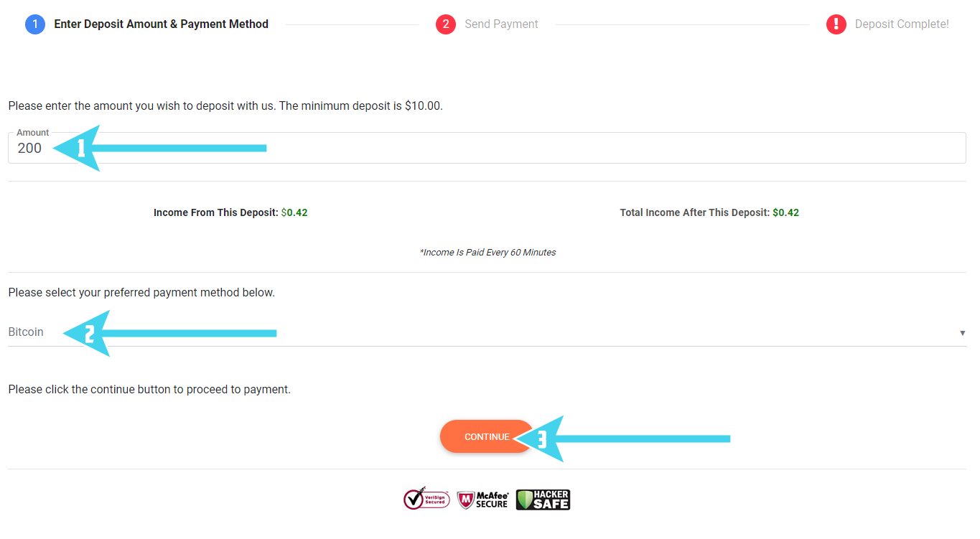Click the VeriSign Secured badge

pos(426,499)
